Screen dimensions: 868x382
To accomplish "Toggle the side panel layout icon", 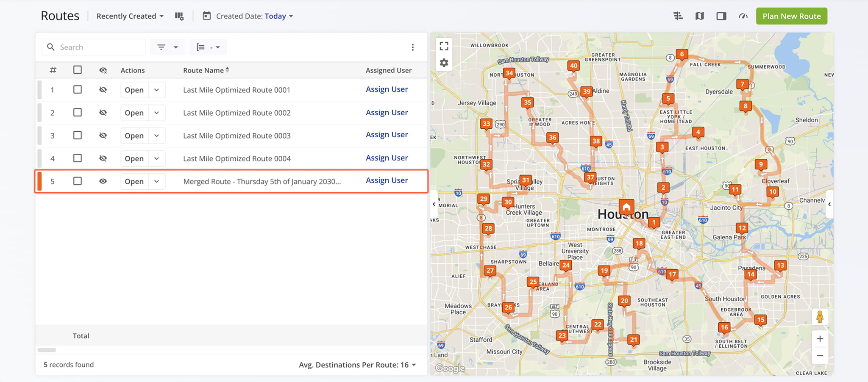I will click(721, 16).
